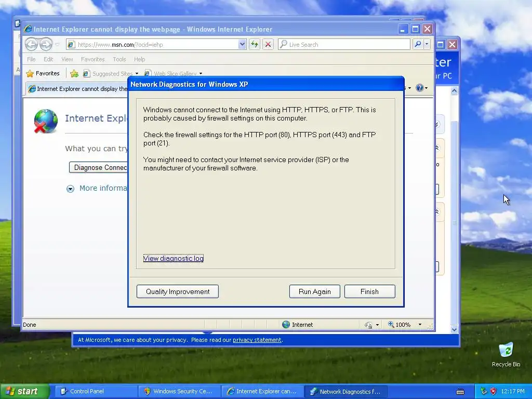Click the on-screen keyboard taskbar icon

pyautogui.click(x=460, y=392)
